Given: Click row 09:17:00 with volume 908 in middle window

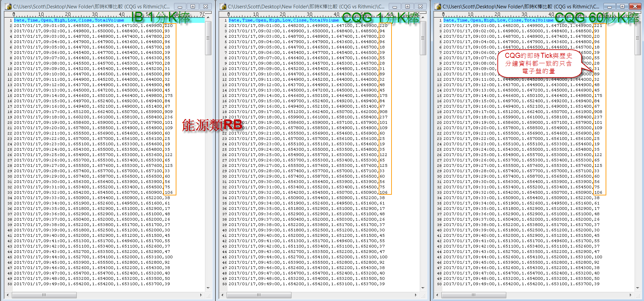Looking at the screenshot, I should click(308, 112).
